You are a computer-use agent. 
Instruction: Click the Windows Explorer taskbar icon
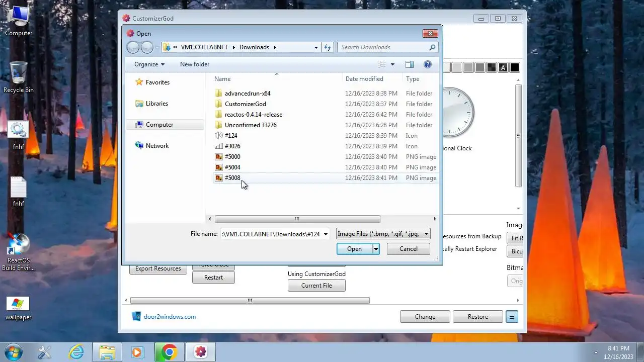tap(107, 352)
